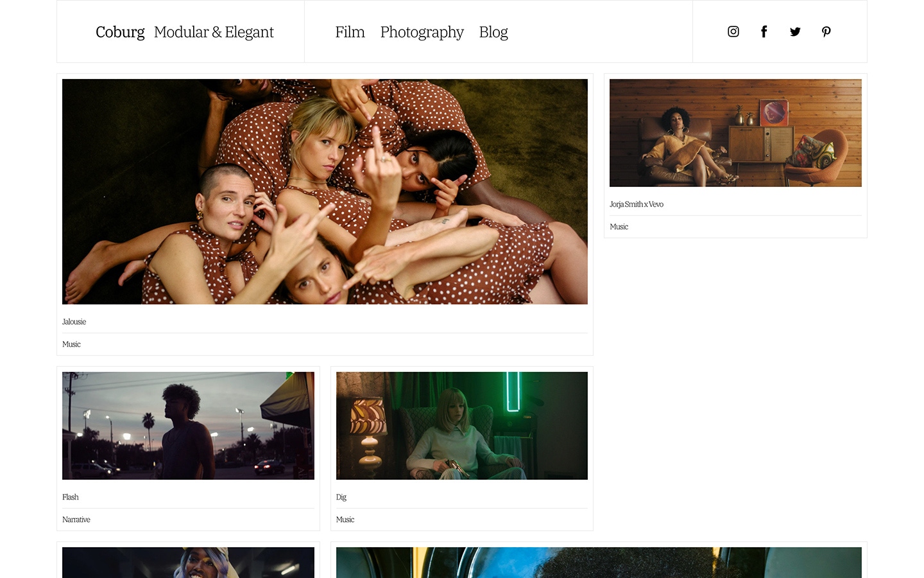Open the Blog section

493,31
